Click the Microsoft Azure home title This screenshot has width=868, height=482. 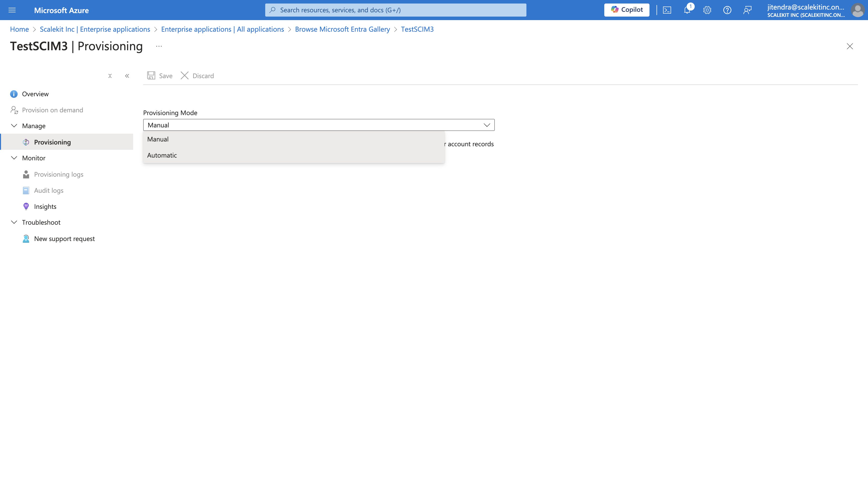click(x=61, y=10)
